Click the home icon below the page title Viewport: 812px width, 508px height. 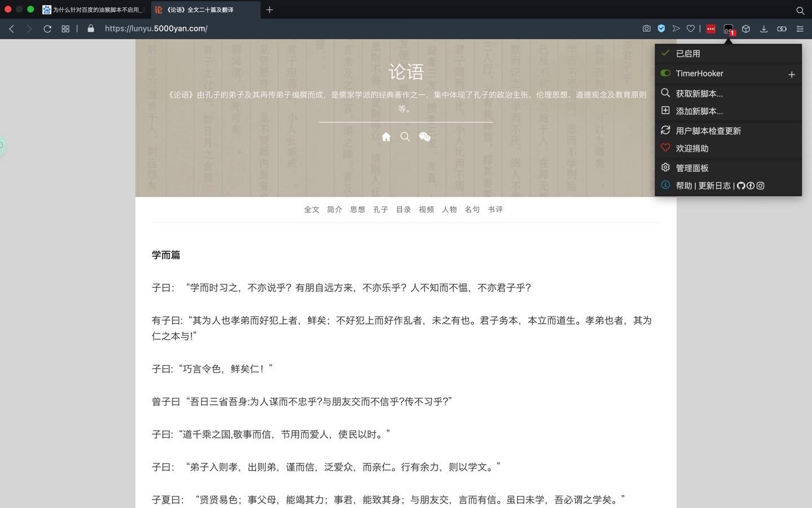386,137
